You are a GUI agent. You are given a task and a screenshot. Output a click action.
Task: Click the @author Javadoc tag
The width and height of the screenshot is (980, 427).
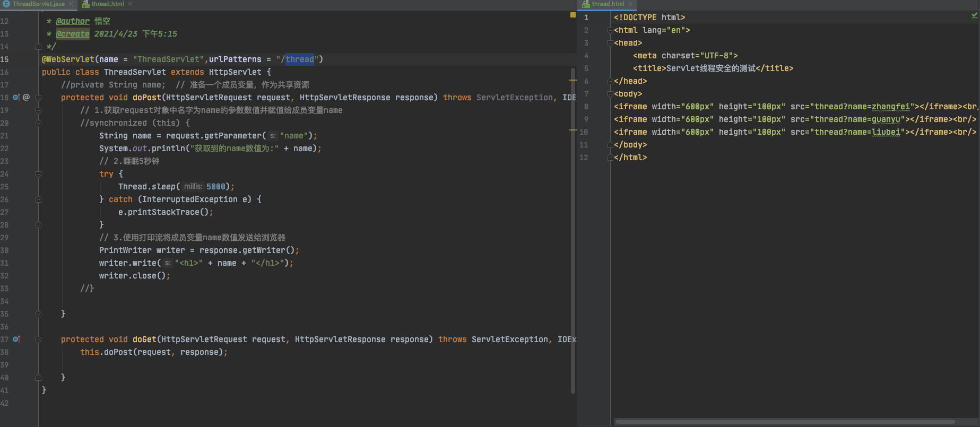73,21
